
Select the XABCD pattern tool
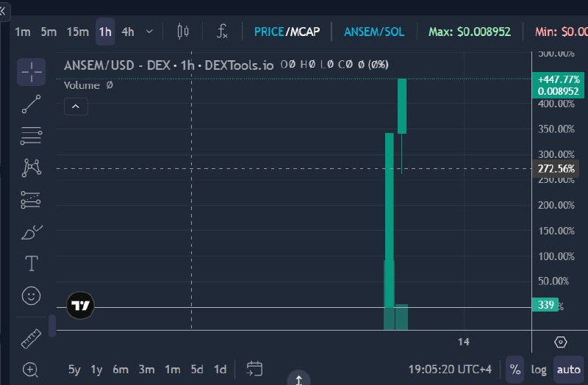coord(32,168)
